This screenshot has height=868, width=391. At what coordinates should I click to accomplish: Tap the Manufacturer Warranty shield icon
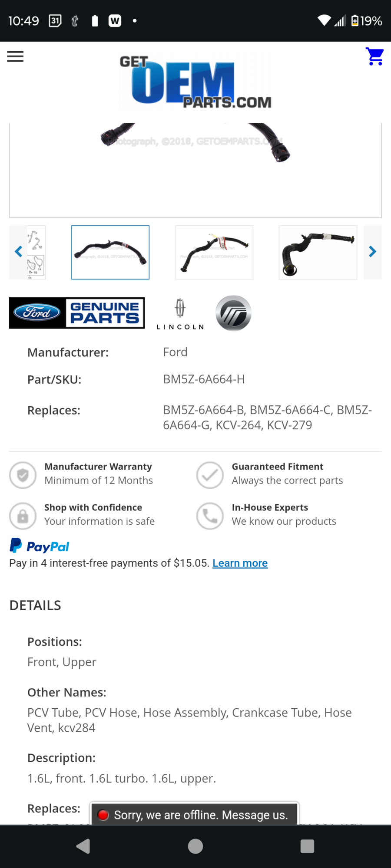tap(23, 475)
